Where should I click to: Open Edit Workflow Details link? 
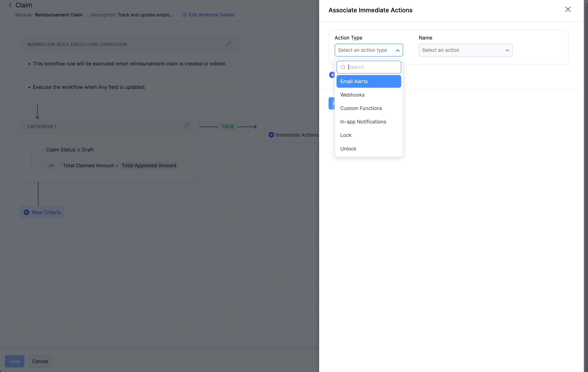[211, 15]
